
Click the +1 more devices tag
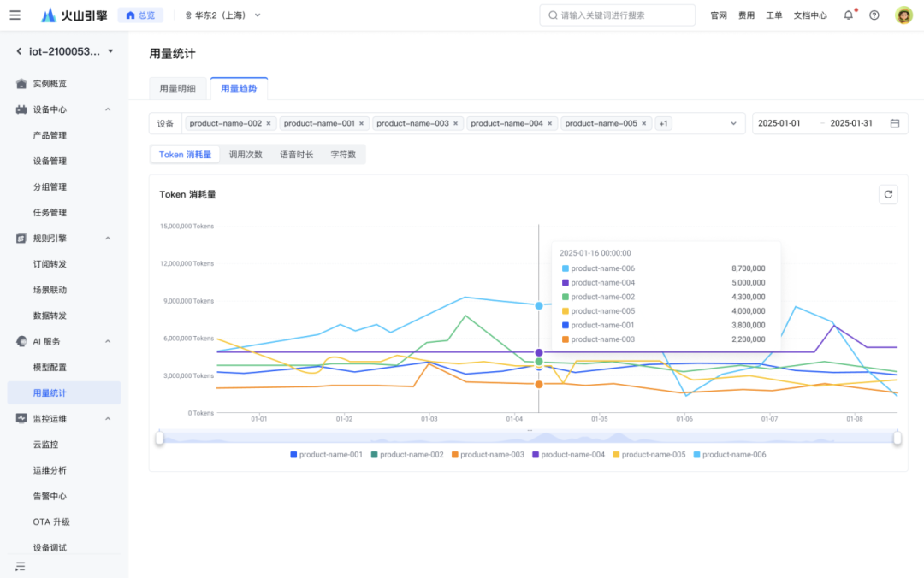pyautogui.click(x=664, y=124)
